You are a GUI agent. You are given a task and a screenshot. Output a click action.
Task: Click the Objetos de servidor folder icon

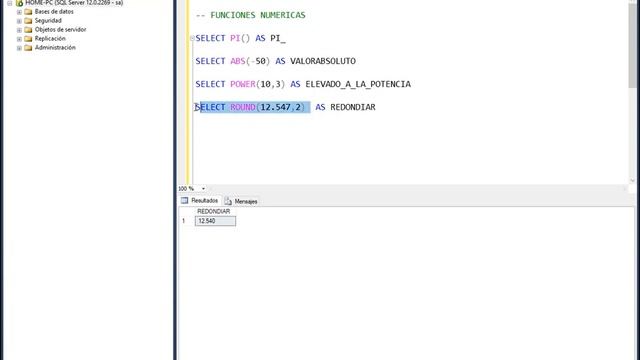click(x=28, y=30)
